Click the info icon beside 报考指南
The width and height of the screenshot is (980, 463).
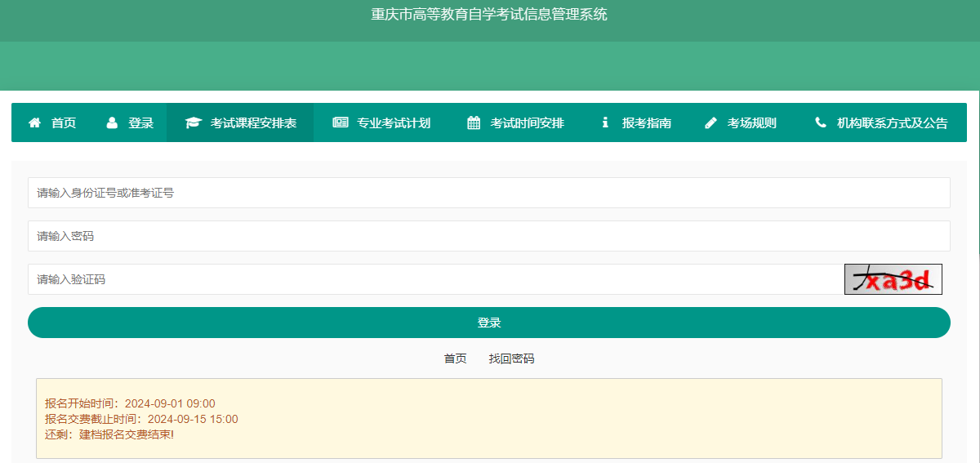click(x=605, y=123)
